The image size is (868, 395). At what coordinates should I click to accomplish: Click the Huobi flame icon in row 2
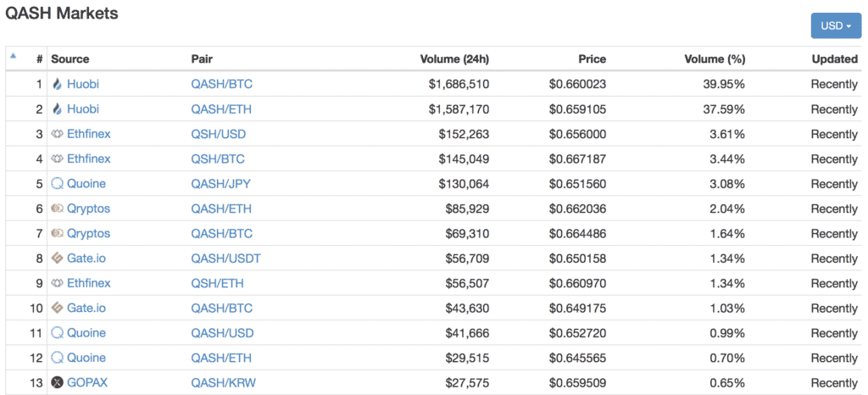(57, 109)
